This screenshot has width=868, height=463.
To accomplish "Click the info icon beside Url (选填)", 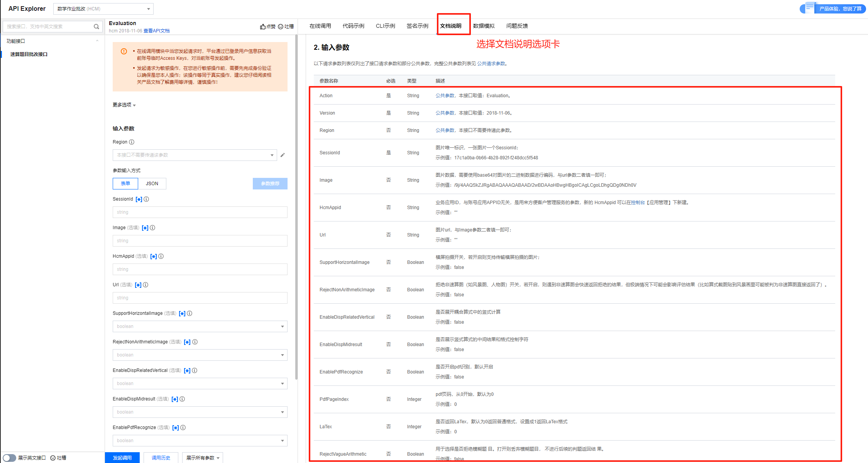I will pyautogui.click(x=146, y=285).
